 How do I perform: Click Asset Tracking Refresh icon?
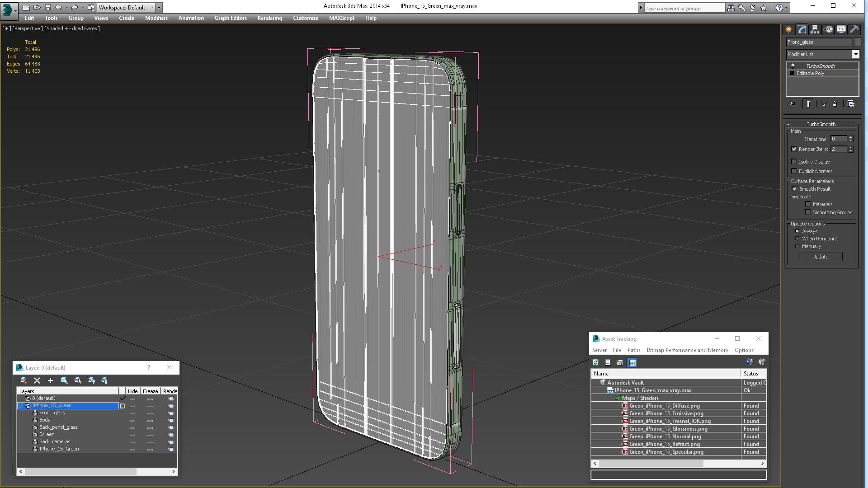coord(596,362)
